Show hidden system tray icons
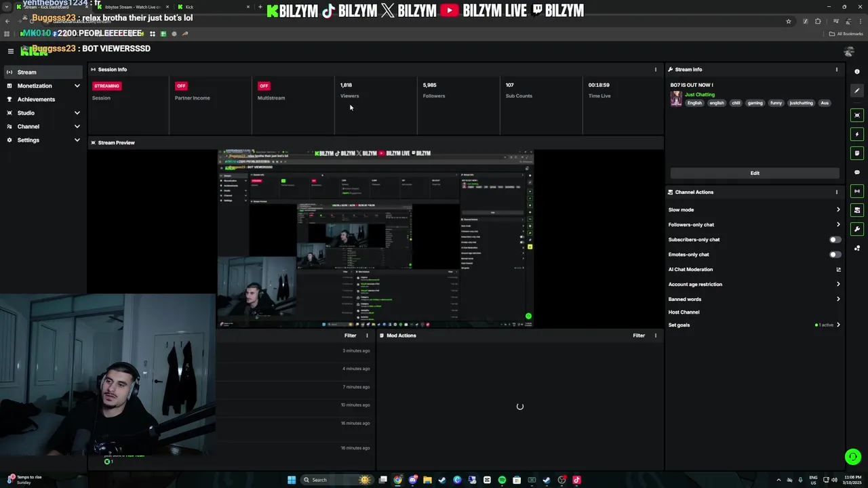 coord(778,480)
